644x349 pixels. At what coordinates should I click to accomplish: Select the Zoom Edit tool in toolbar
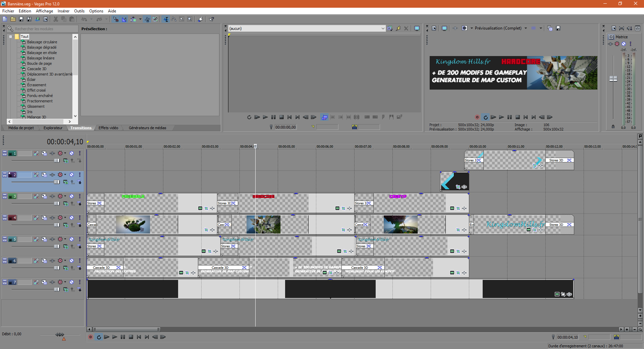point(190,19)
